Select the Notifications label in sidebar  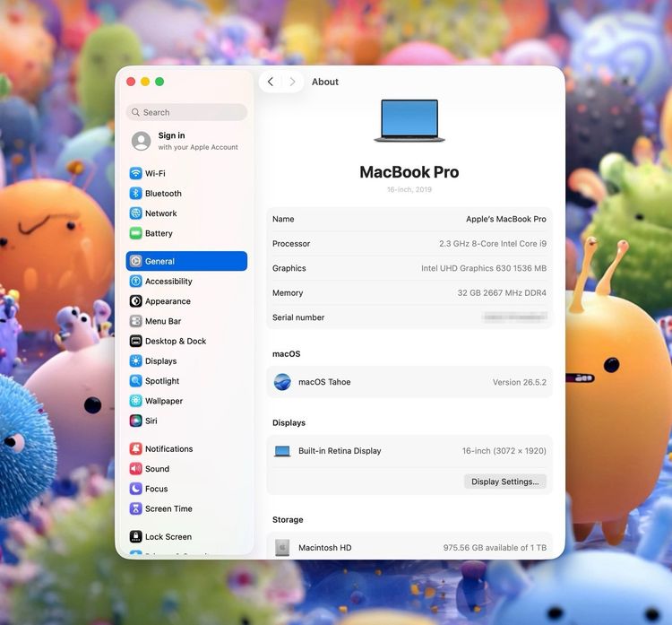(x=168, y=448)
